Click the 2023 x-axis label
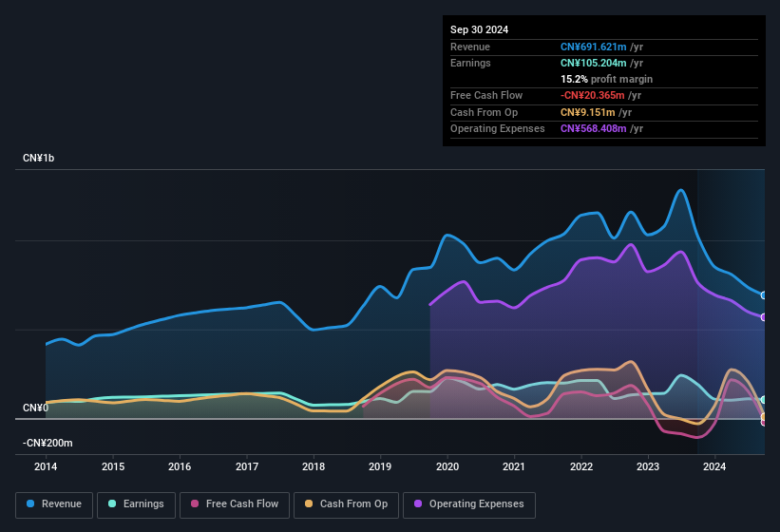780x532 pixels. pyautogui.click(x=648, y=466)
